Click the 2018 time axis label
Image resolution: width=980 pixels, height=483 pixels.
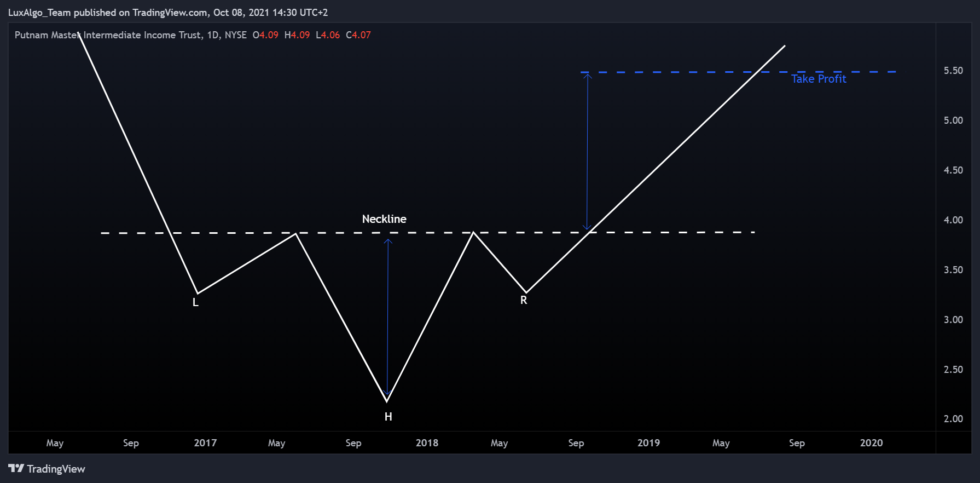[427, 443]
